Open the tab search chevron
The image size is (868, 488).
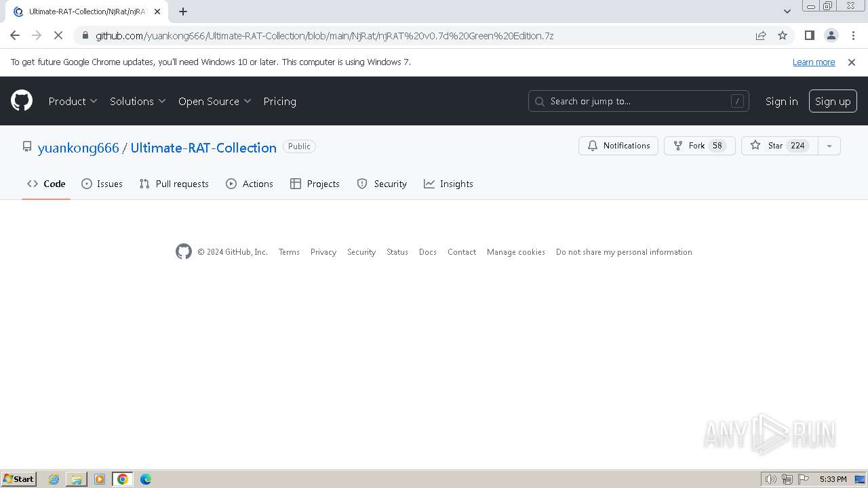point(787,12)
